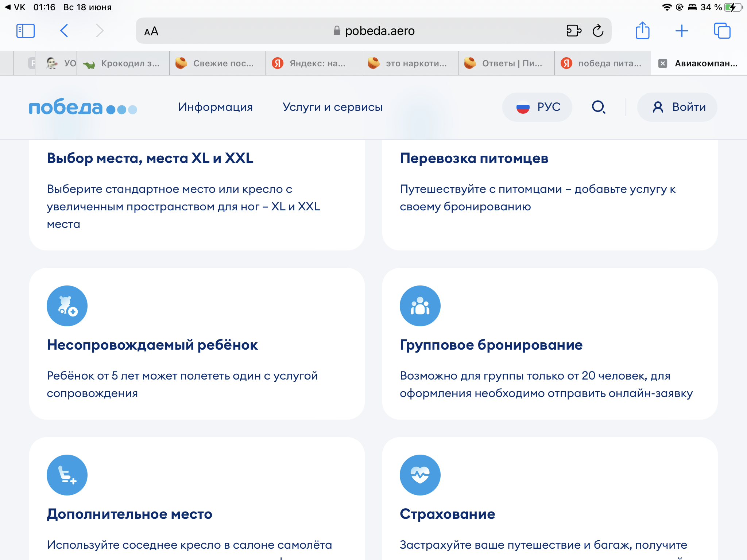Open extensions puzzle icon in address bar
This screenshot has height=560, width=747.
click(573, 31)
